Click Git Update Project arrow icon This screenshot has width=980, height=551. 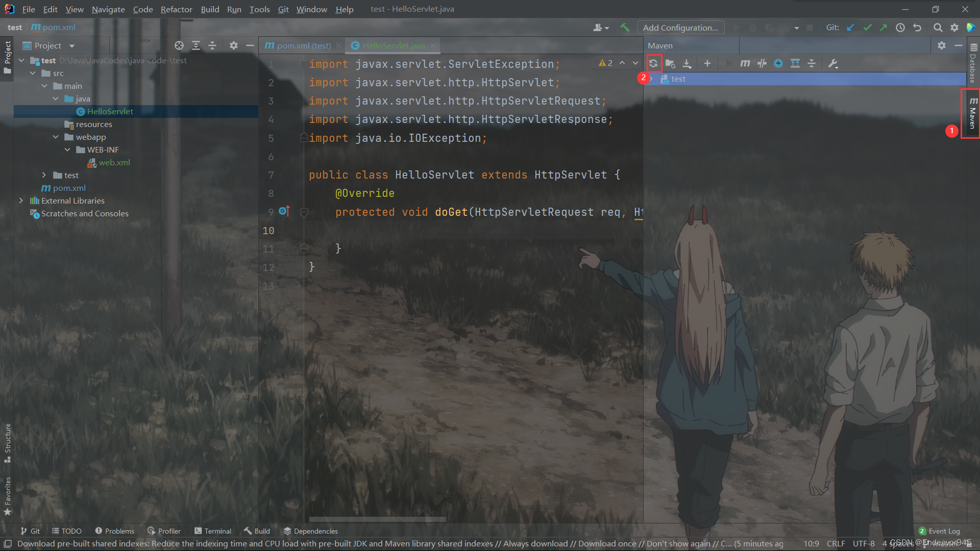[850, 28]
